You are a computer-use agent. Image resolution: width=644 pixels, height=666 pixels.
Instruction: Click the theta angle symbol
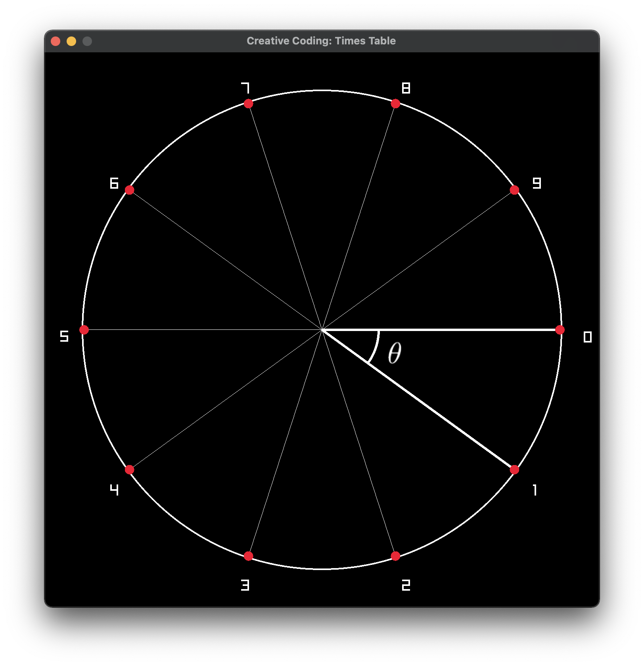(x=395, y=353)
